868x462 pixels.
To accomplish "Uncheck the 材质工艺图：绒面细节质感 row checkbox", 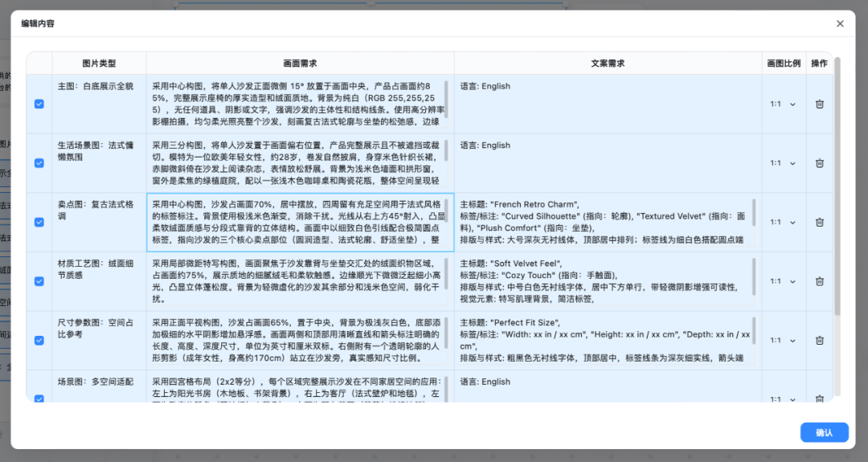I will pos(39,281).
